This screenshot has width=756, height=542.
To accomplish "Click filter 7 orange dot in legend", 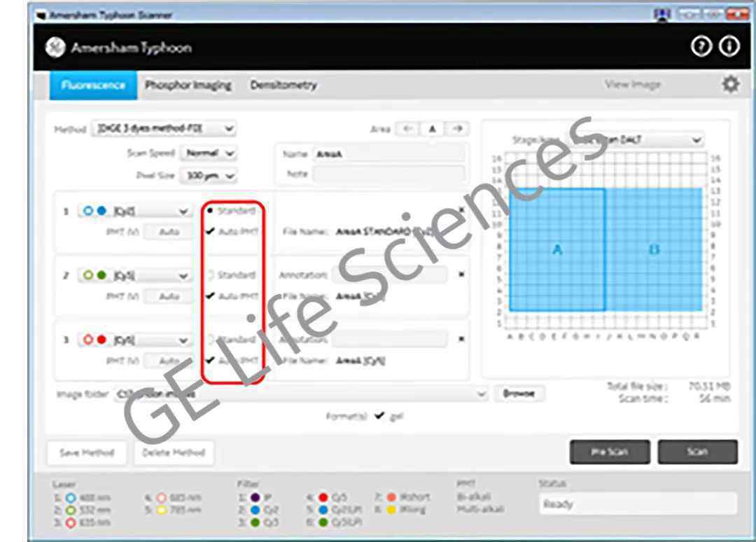I will pos(391,497).
